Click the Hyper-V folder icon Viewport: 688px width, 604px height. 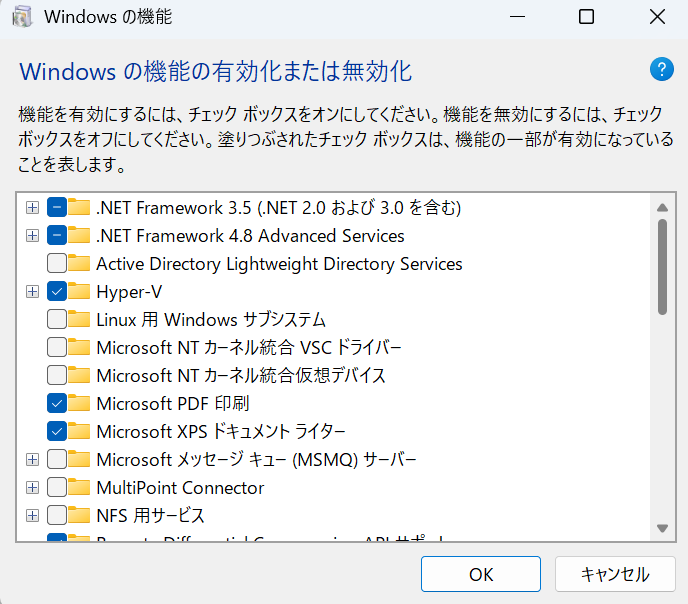[80, 292]
